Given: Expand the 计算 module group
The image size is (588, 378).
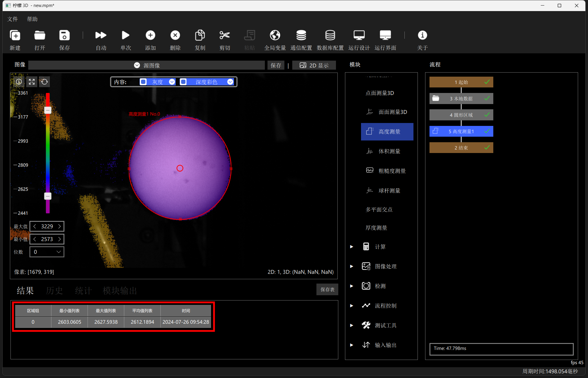Looking at the screenshot, I should [x=352, y=247].
